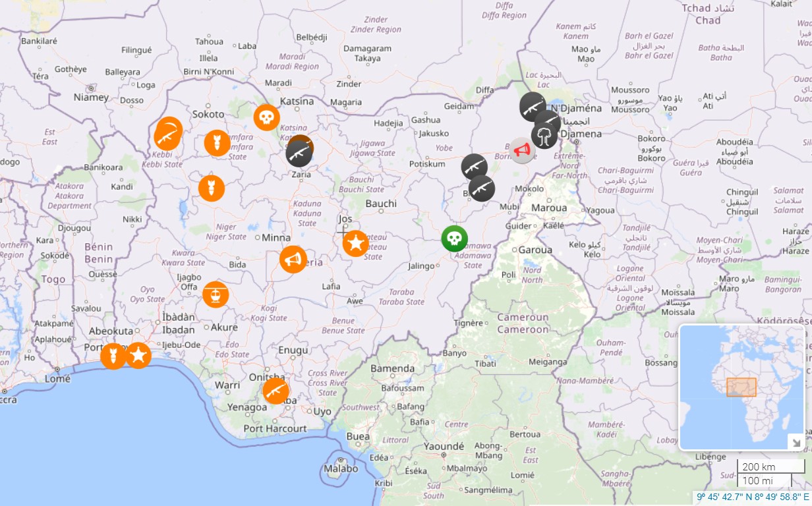Open the orange star marker near Ijebu-Ode
812x506 pixels.
[x=138, y=356]
